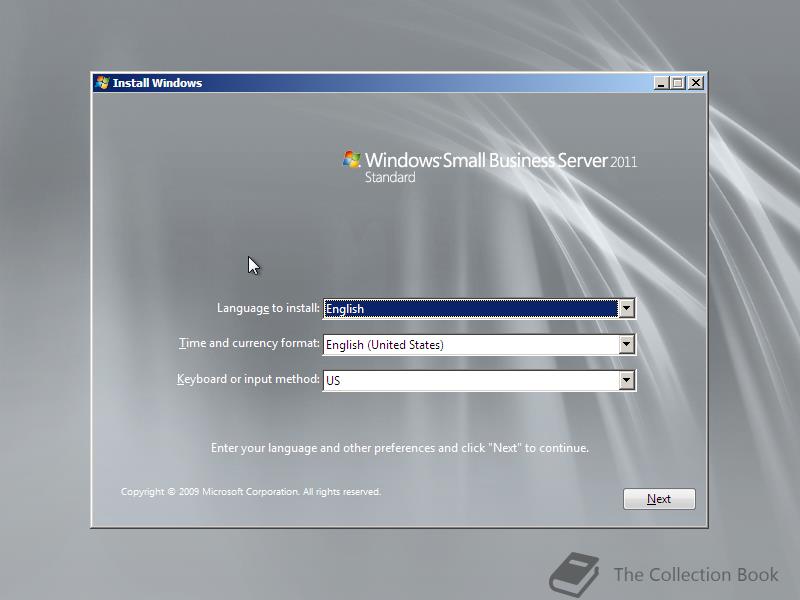Image resolution: width=800 pixels, height=600 pixels.
Task: Open the Keyboard or input method dropdown arrow
Action: click(x=627, y=380)
